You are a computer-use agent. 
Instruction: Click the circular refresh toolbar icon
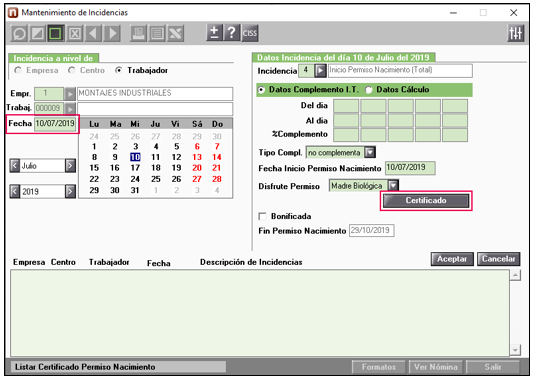pyautogui.click(x=19, y=33)
